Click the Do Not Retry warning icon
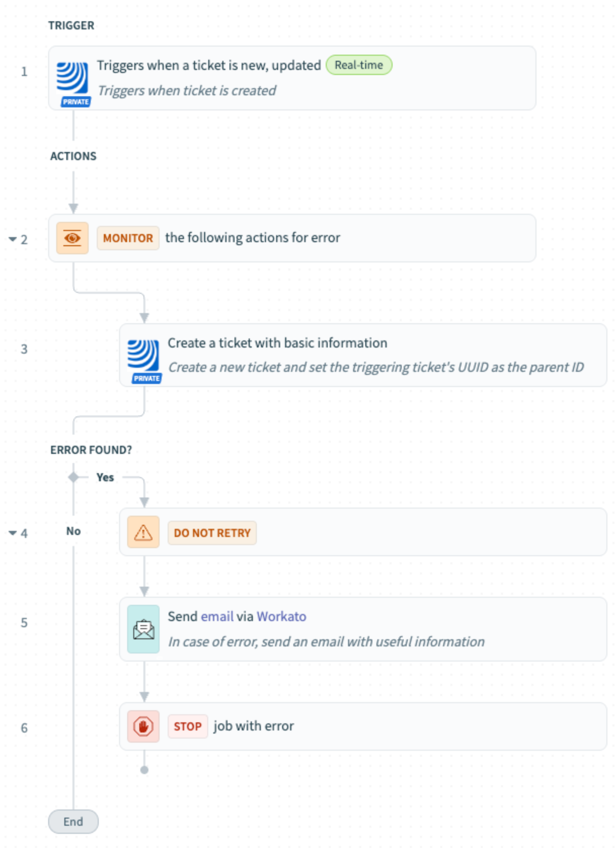Screen dimensions: 616x848 point(143,532)
